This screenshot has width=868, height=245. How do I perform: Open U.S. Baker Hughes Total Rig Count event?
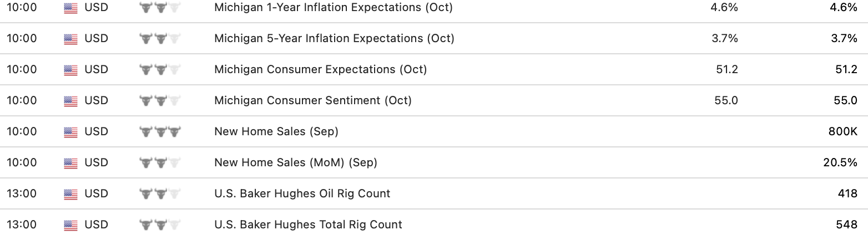(x=308, y=225)
